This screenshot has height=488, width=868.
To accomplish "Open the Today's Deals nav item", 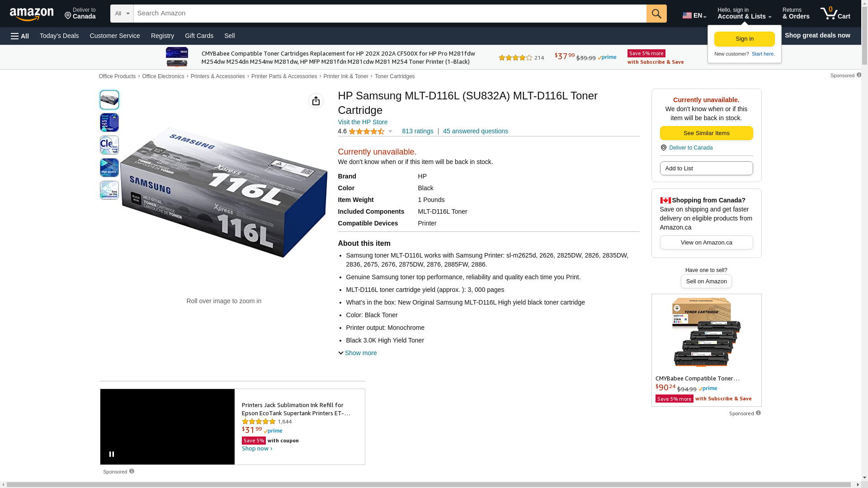I will tap(59, 36).
